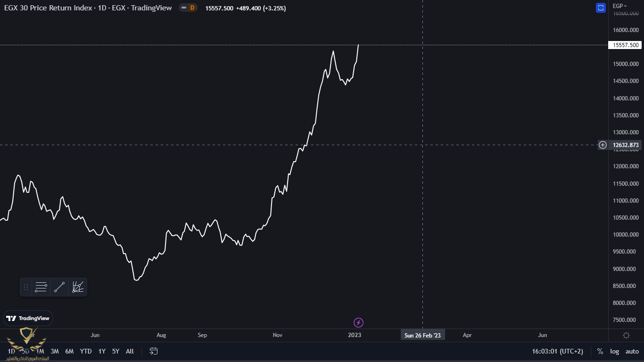Screen dimensions: 644x362
Task: Click the D market status indicator pill
Action: [188, 8]
